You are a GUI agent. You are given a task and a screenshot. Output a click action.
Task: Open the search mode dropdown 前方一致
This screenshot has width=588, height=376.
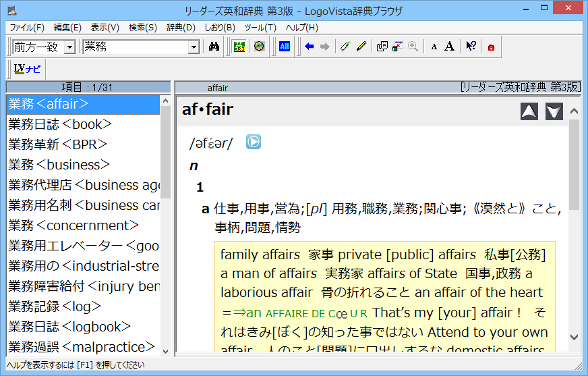click(x=69, y=47)
